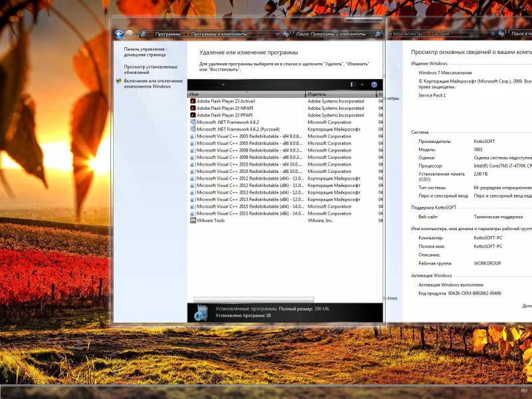532x399 pixels.
Task: Expand the address bar history dropdown
Action: pyautogui.click(x=277, y=35)
